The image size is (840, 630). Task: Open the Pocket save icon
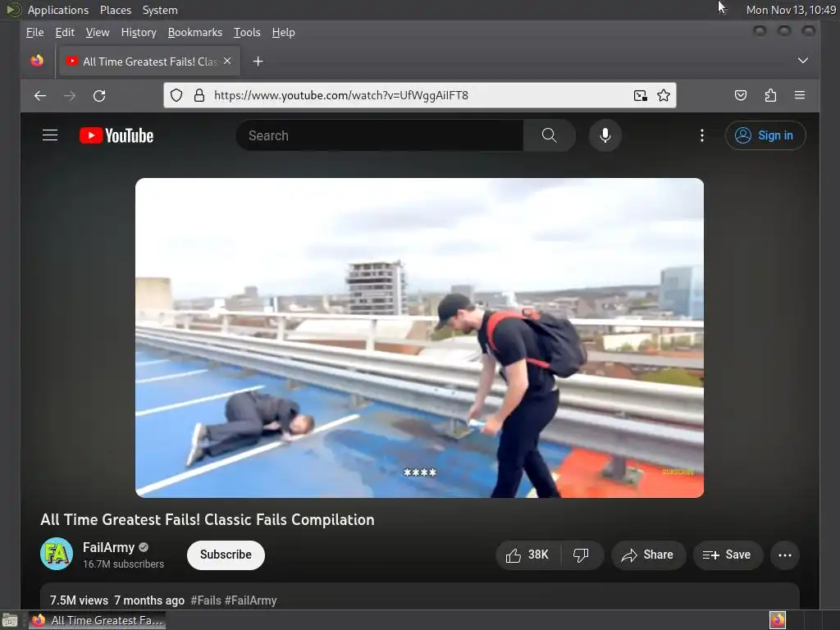[741, 95]
